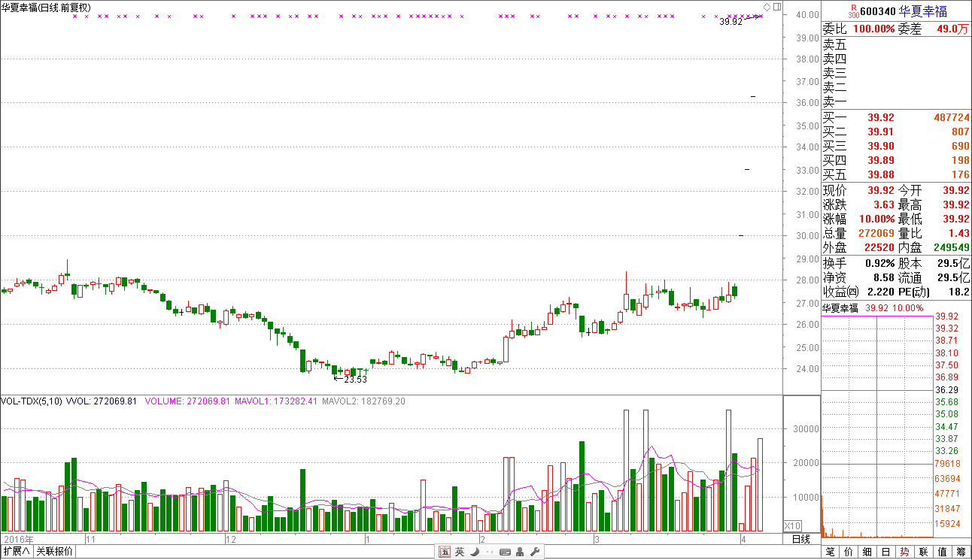Open the 日线 period selector

tap(801, 539)
